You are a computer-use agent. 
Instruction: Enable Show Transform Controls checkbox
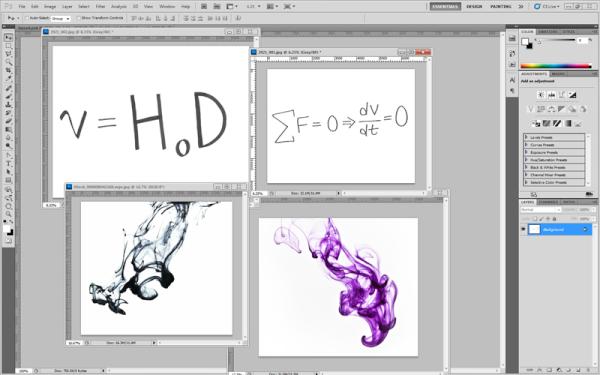pyautogui.click(x=78, y=18)
